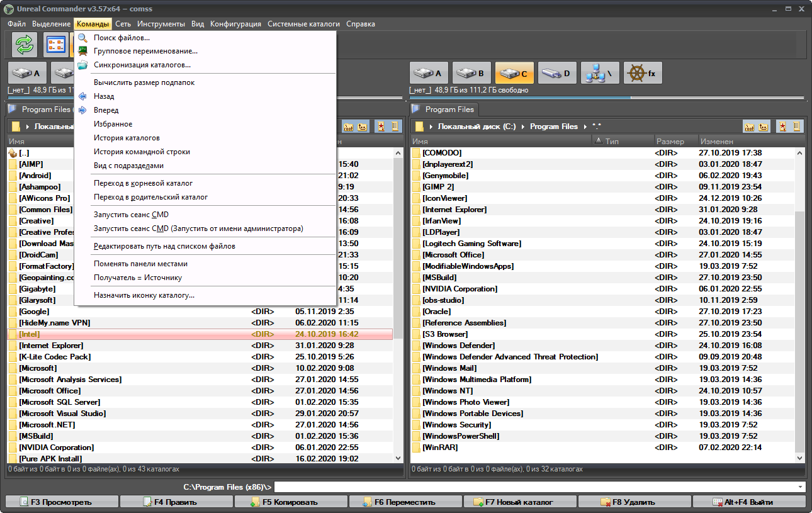Open the Файл menu
Image resolution: width=812 pixels, height=513 pixels.
tap(17, 24)
